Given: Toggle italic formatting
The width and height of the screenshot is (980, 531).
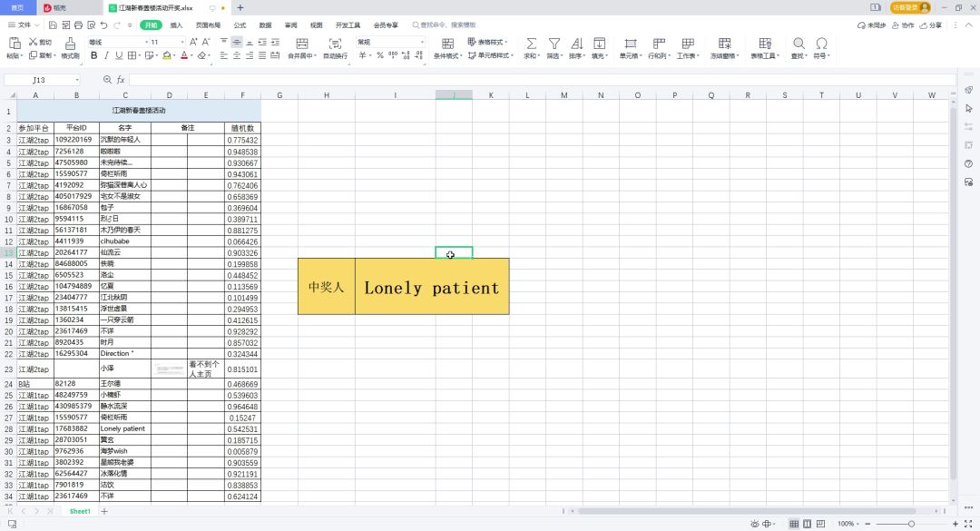Looking at the screenshot, I should (x=105, y=56).
